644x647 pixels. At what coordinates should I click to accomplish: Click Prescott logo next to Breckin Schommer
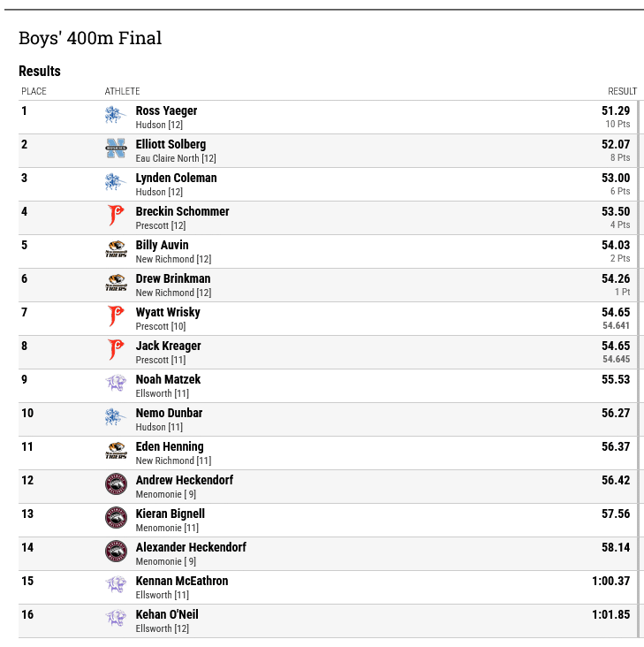tap(116, 216)
